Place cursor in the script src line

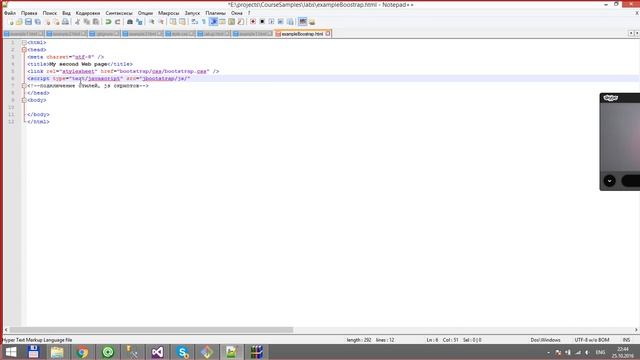click(109, 78)
